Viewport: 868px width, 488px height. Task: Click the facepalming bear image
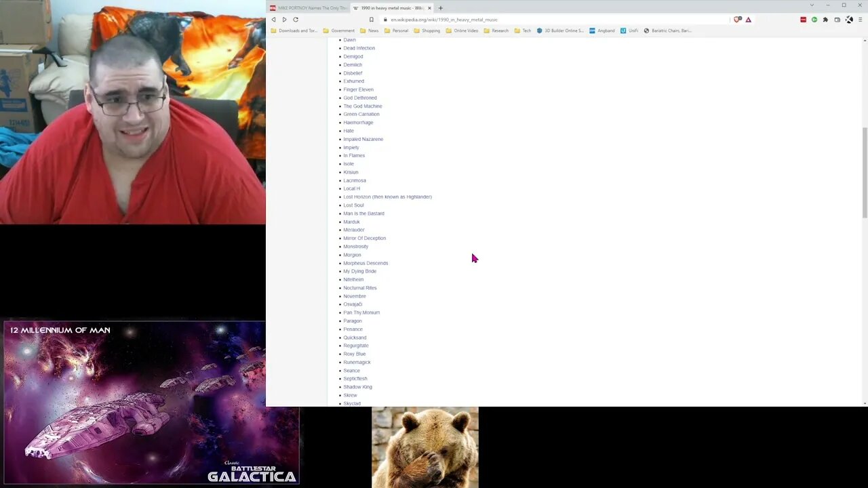pyautogui.click(x=425, y=447)
